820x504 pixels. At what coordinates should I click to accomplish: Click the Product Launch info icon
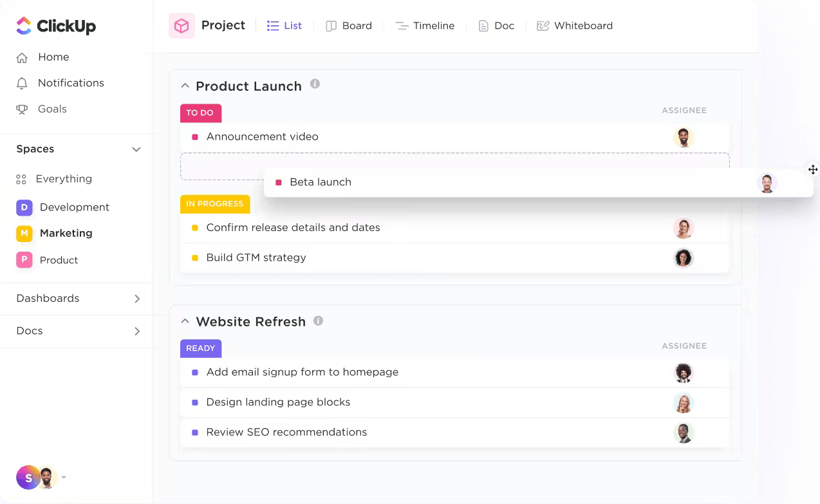pyautogui.click(x=315, y=84)
